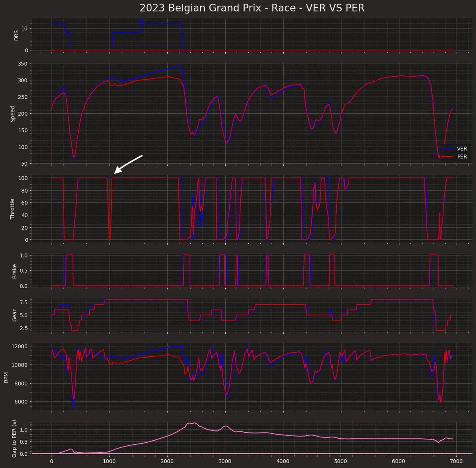Click the RPM y-axis label
This screenshot has height=468, width=476.
tap(6, 377)
